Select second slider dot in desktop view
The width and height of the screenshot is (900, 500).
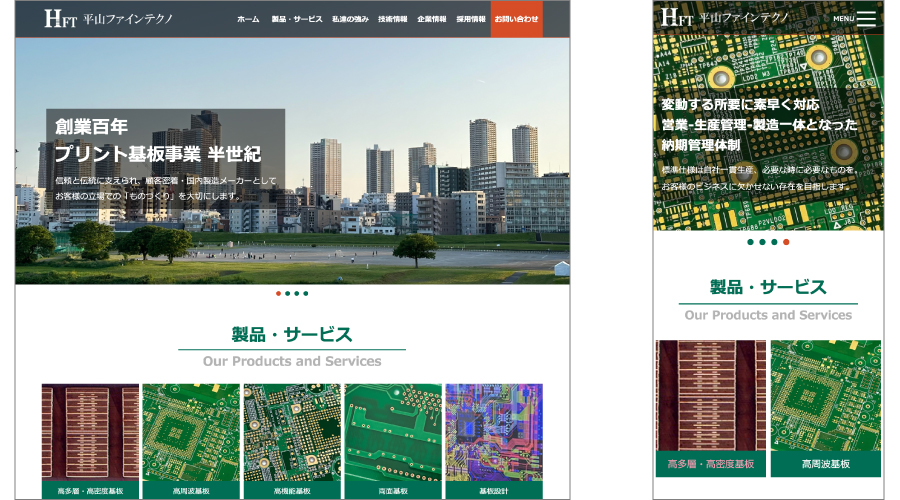pos(288,293)
